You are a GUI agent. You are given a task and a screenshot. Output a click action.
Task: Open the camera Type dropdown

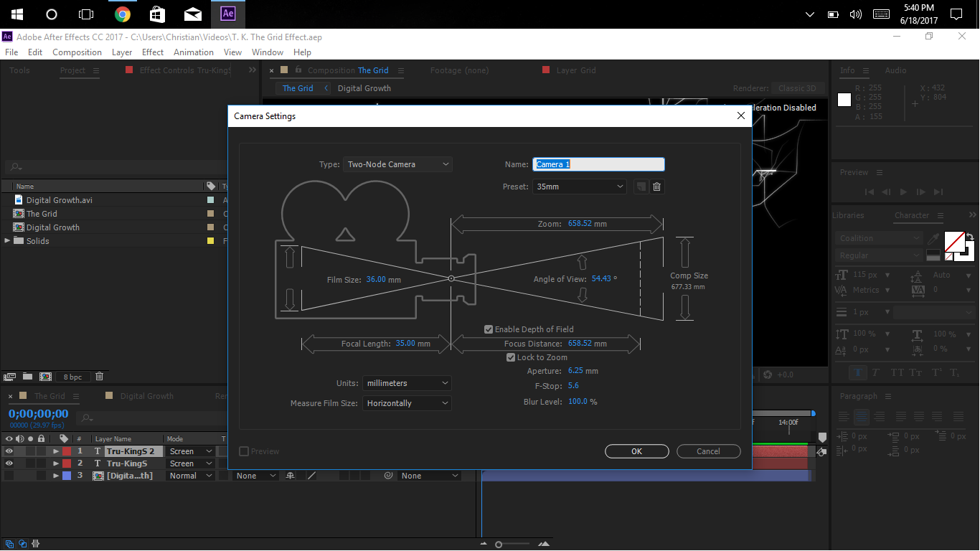398,164
